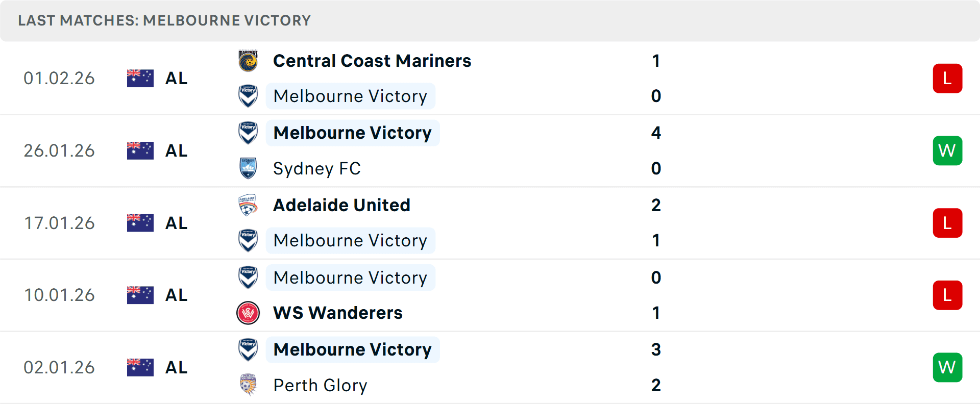
Task: Open the Adelaide United club logo
Action: pos(248,205)
